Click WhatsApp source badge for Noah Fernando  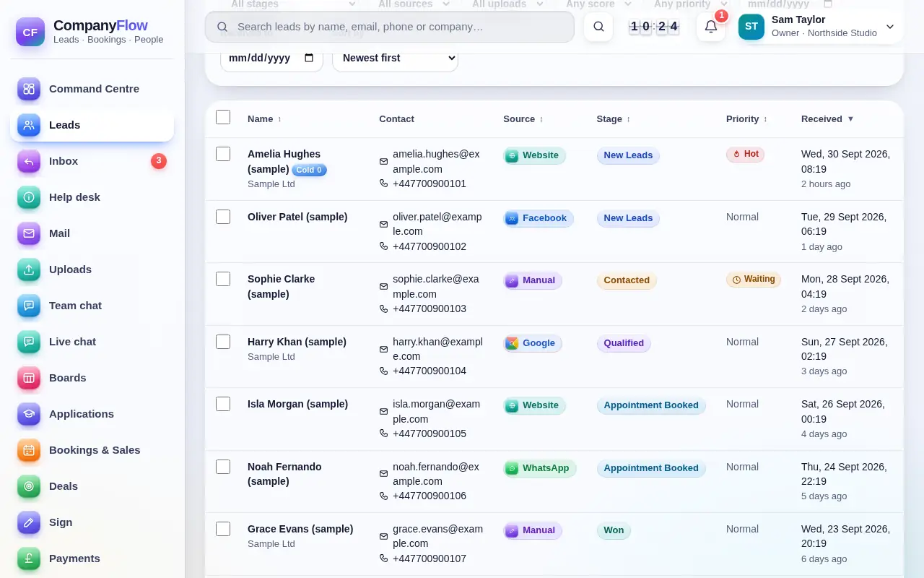pos(540,468)
